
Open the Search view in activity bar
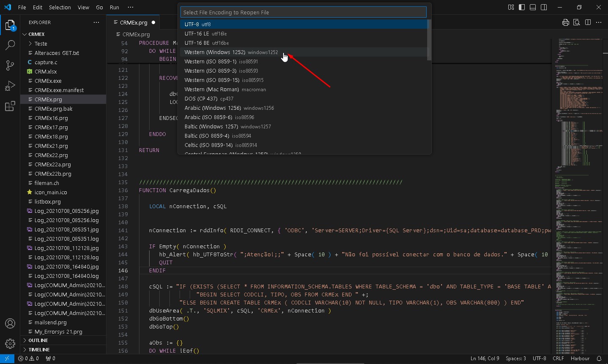coord(10,45)
